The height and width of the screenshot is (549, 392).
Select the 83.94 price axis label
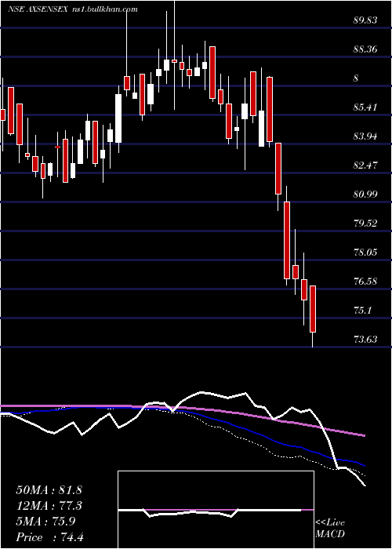365,136
